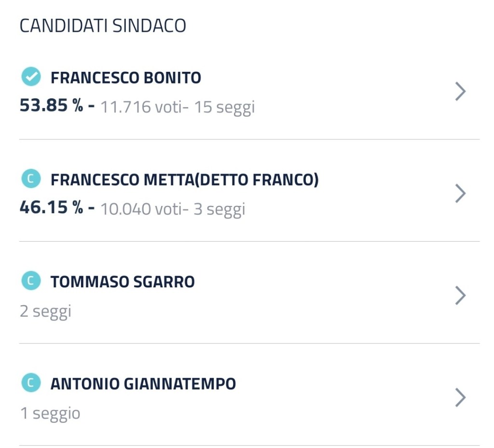Screen dimensions: 494x448
Task: Click the C badge beside Antonio Giannatempo
Action: 31,383
